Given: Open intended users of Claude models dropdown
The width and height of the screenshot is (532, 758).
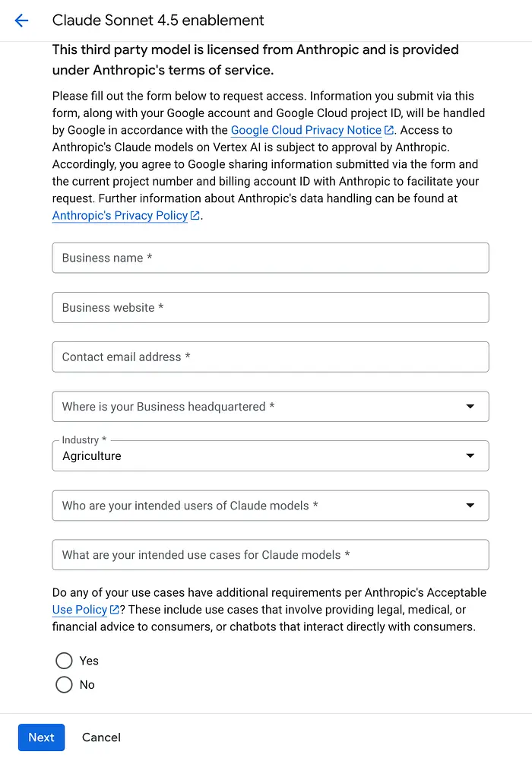Looking at the screenshot, I should coord(271,506).
